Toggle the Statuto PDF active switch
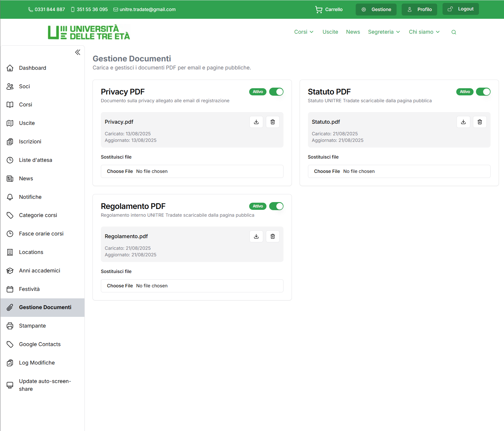504x431 pixels. pos(483,92)
